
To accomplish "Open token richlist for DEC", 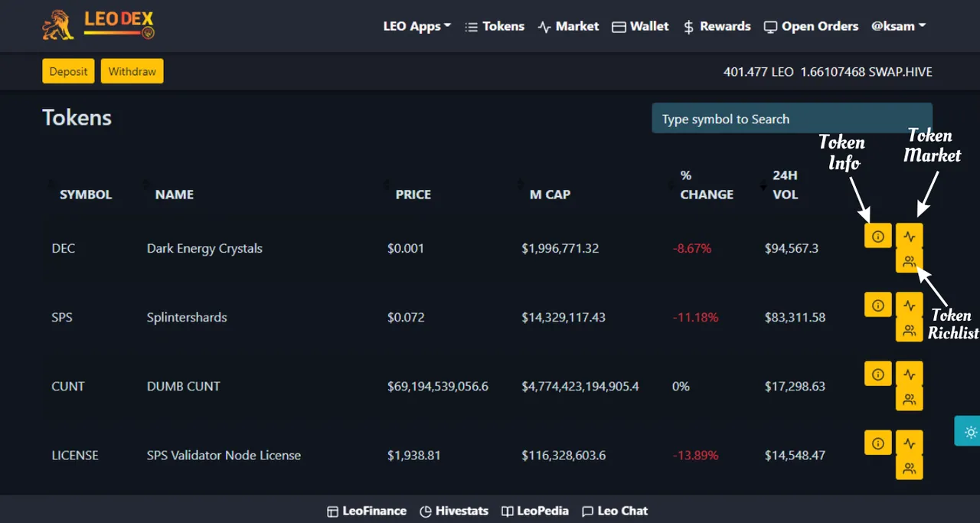I will coord(909,261).
